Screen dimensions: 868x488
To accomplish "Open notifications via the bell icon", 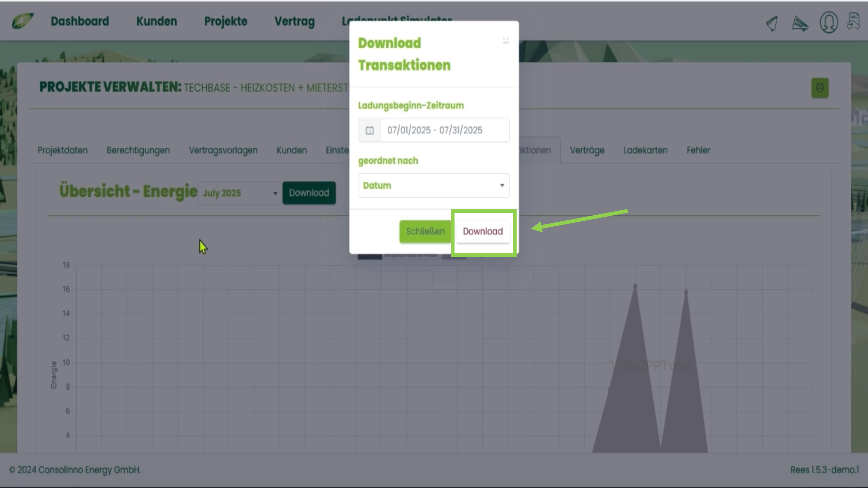I will coord(772,23).
